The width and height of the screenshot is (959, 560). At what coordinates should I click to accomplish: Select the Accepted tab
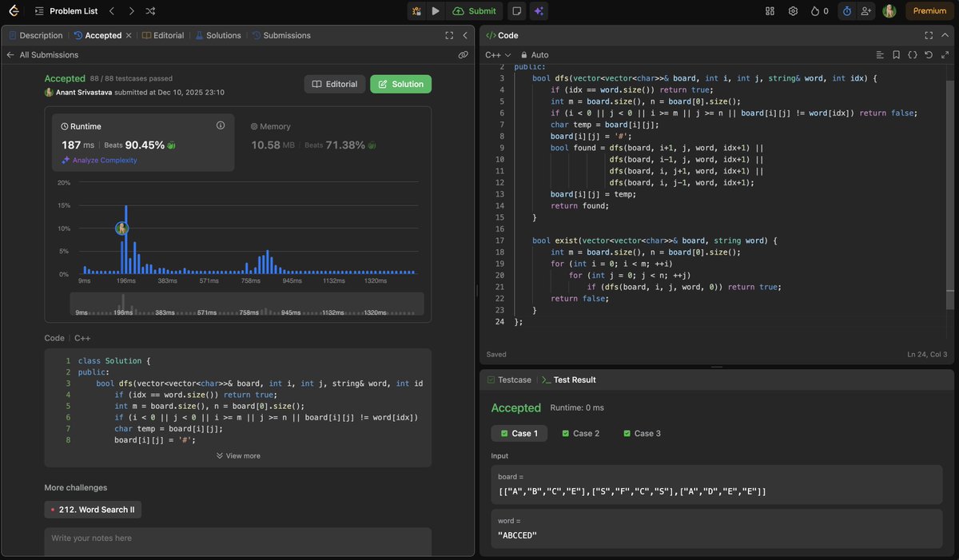(97, 35)
